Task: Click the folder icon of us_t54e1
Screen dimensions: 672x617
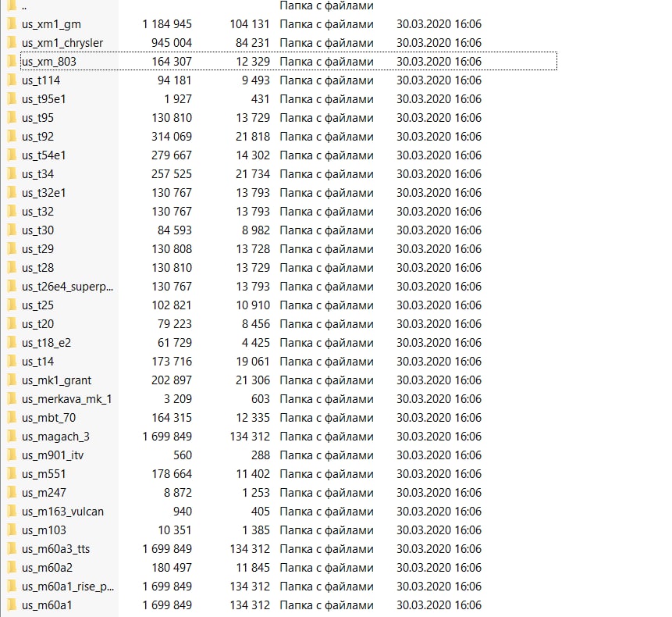Action: pyautogui.click(x=12, y=155)
